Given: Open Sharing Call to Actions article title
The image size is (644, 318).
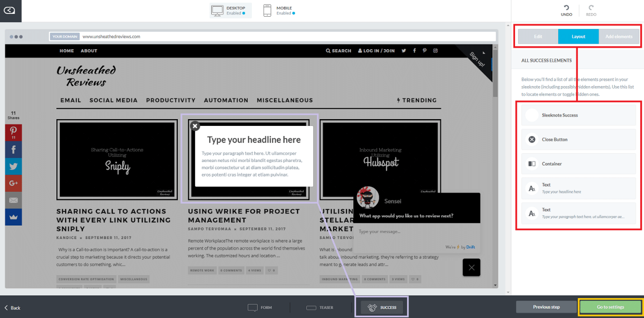Looking at the screenshot, I should click(x=114, y=220).
